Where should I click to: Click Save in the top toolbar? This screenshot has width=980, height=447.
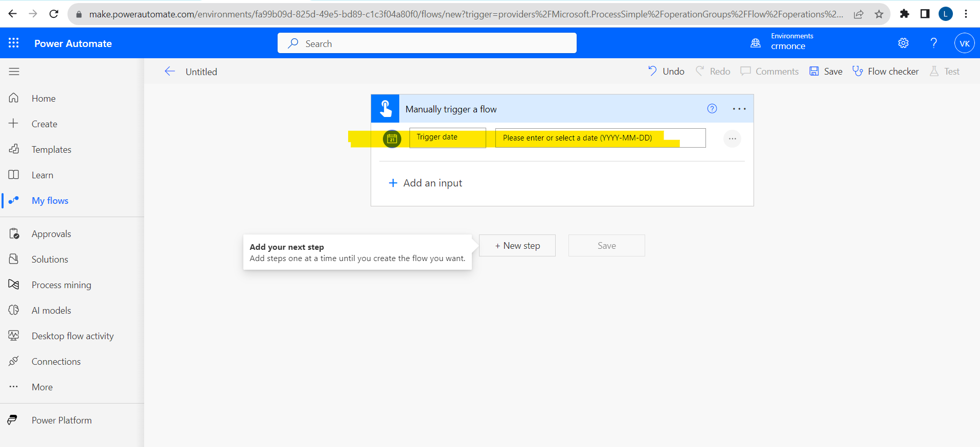(x=826, y=72)
